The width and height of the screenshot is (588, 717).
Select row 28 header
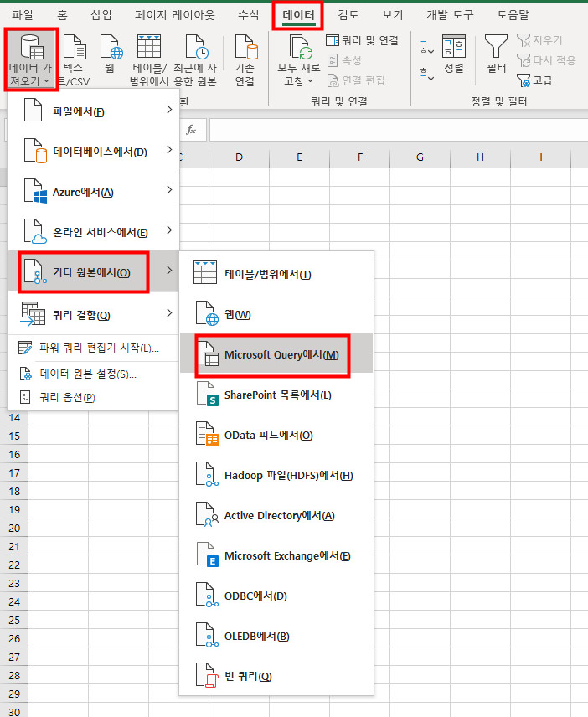14,675
